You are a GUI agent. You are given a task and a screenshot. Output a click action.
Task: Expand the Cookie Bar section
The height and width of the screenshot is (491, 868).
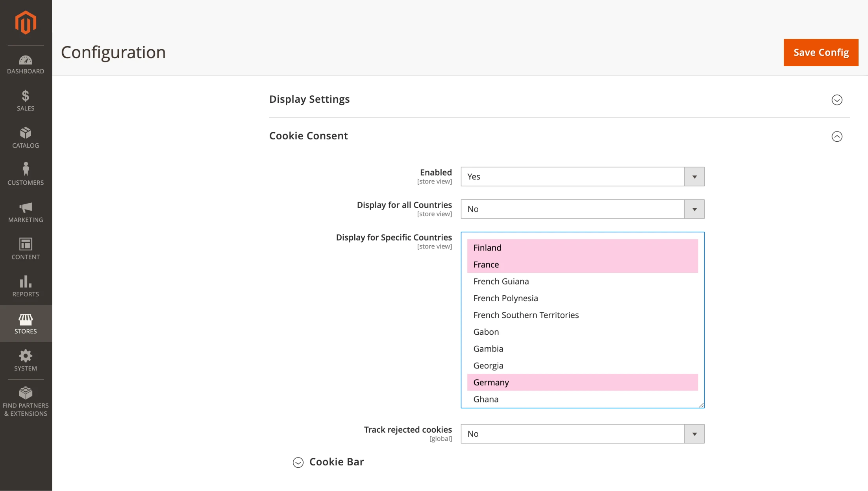pos(298,462)
